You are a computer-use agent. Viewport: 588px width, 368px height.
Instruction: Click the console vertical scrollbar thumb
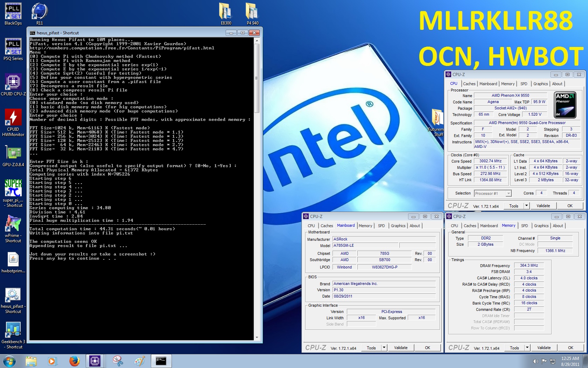257,78
